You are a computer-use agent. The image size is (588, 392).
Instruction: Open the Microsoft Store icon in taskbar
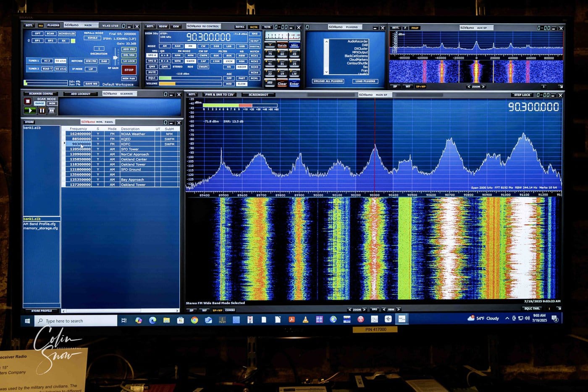pos(180,320)
